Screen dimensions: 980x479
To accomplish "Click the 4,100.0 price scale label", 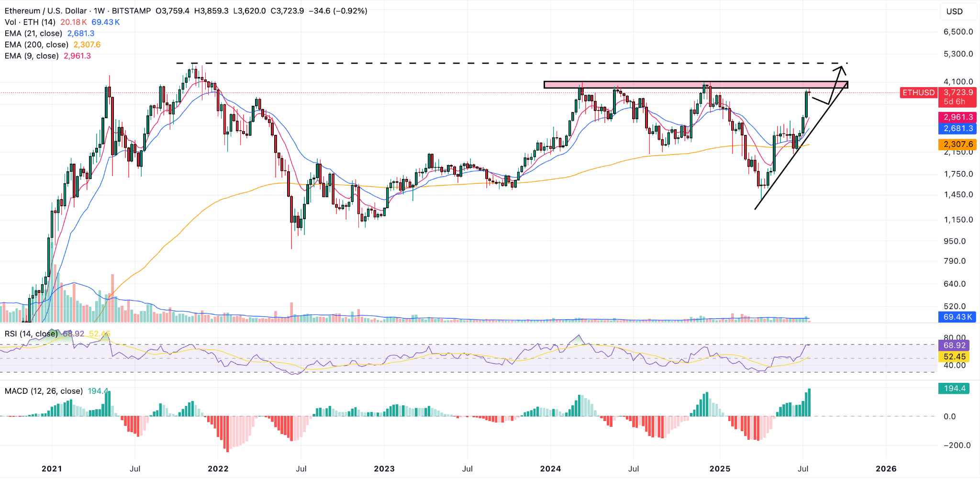I will click(x=958, y=82).
